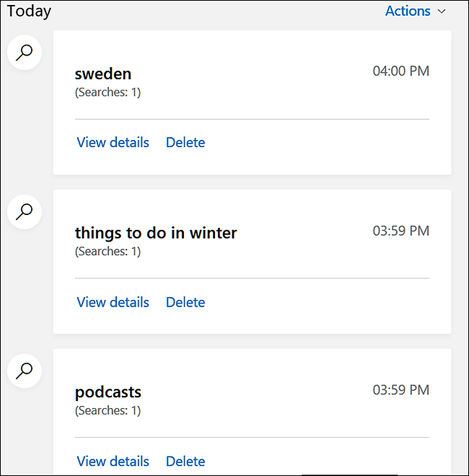Click the search icon beside sweden entry
469x476 pixels.
click(x=25, y=52)
